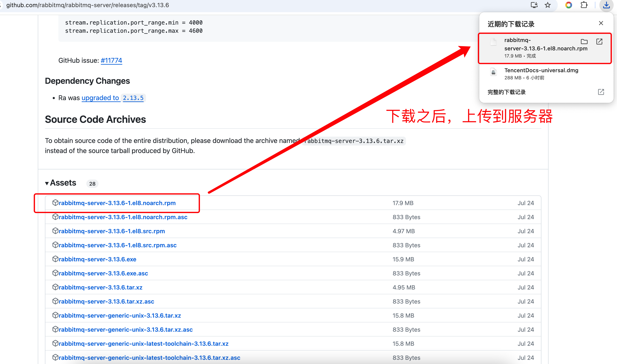Click the Jul 24 date of noarch.rpm row
Viewport: 617px width, 364px height.
click(x=526, y=203)
